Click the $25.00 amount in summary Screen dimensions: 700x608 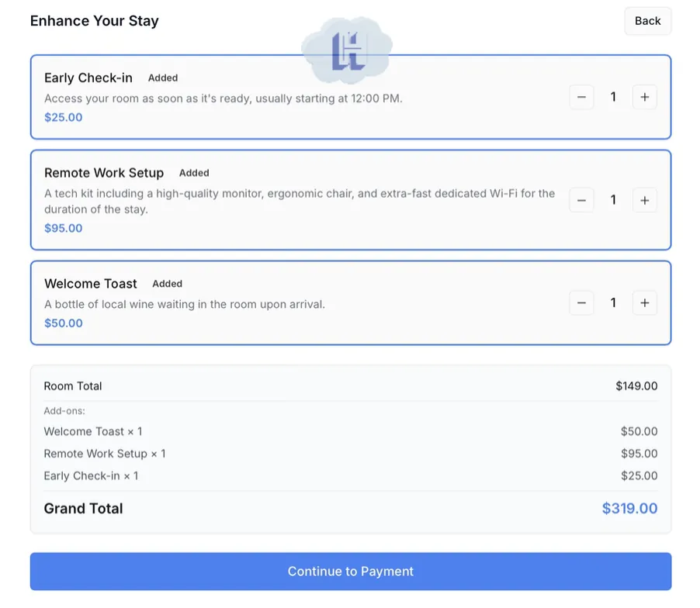pos(639,476)
